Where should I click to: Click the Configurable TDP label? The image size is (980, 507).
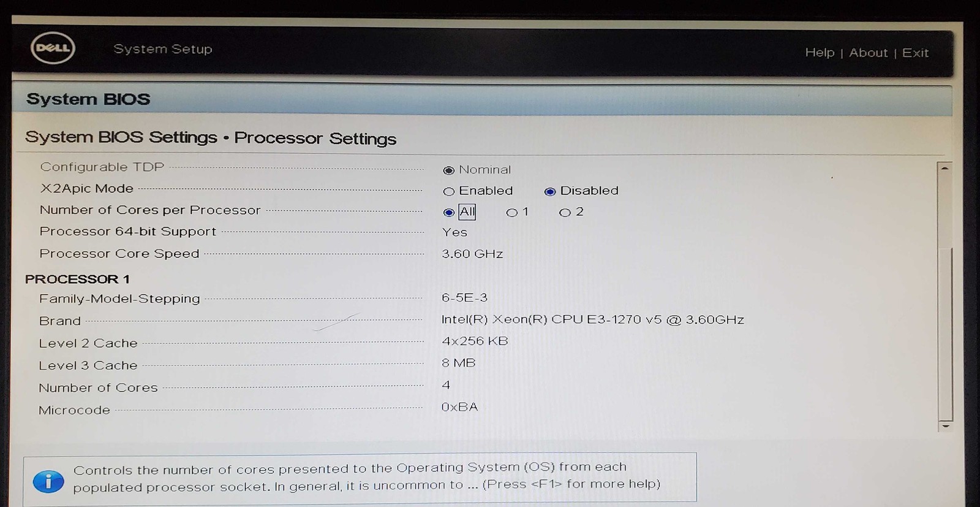click(102, 167)
